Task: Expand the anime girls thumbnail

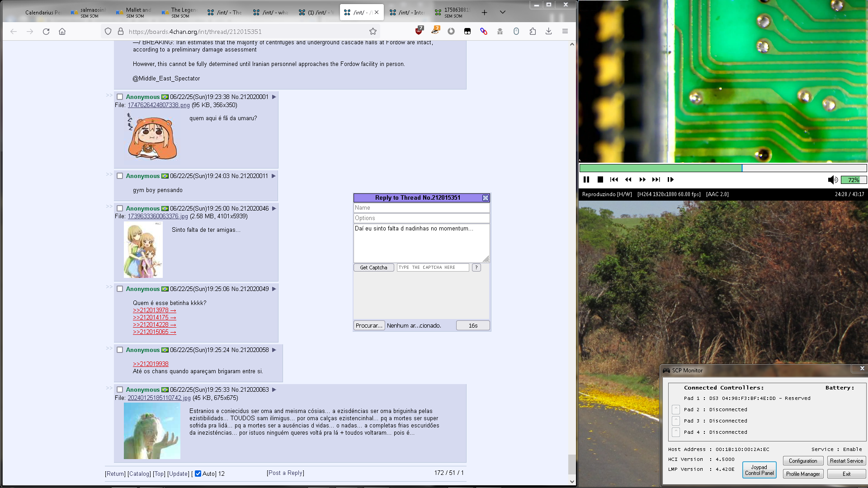Action: [x=143, y=250]
